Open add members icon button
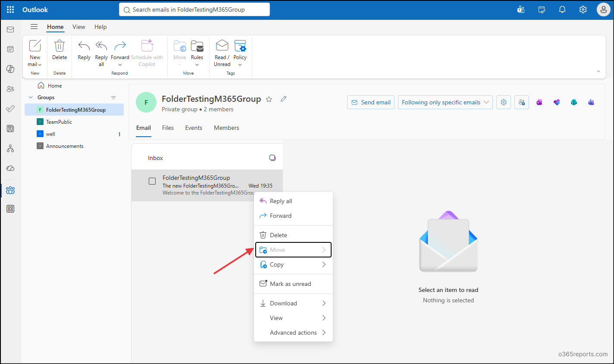The image size is (614, 364). (x=522, y=102)
